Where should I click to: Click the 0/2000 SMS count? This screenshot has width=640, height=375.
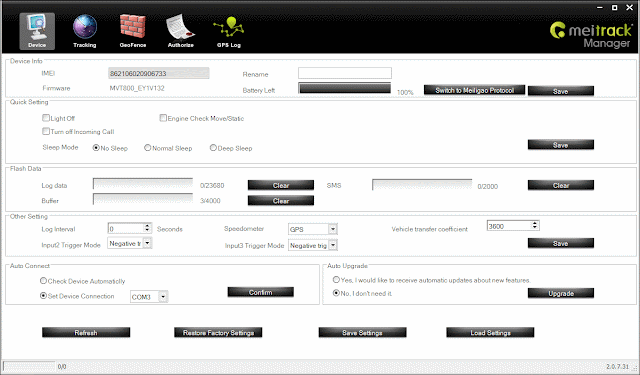coord(488,186)
